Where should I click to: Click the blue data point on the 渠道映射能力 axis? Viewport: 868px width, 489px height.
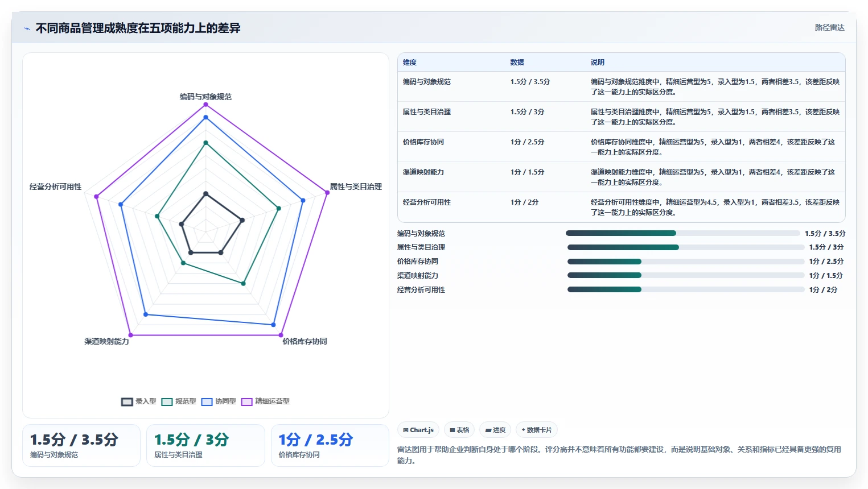click(x=146, y=314)
